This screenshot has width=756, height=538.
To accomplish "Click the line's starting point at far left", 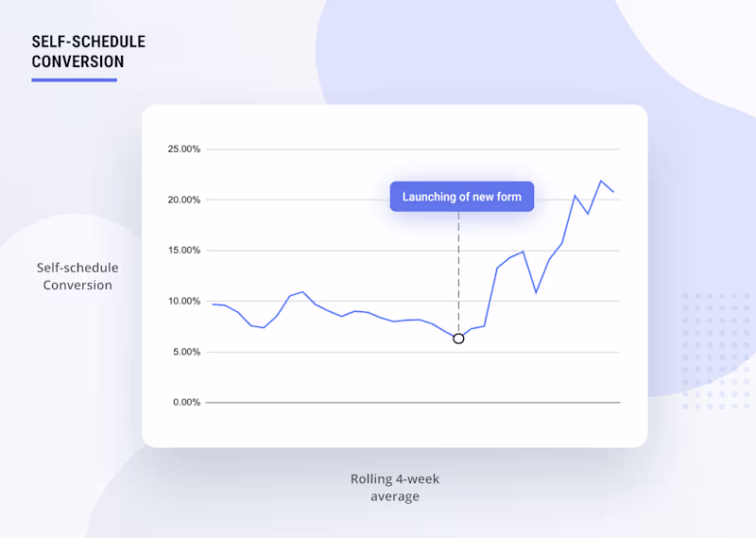I will coord(213,304).
